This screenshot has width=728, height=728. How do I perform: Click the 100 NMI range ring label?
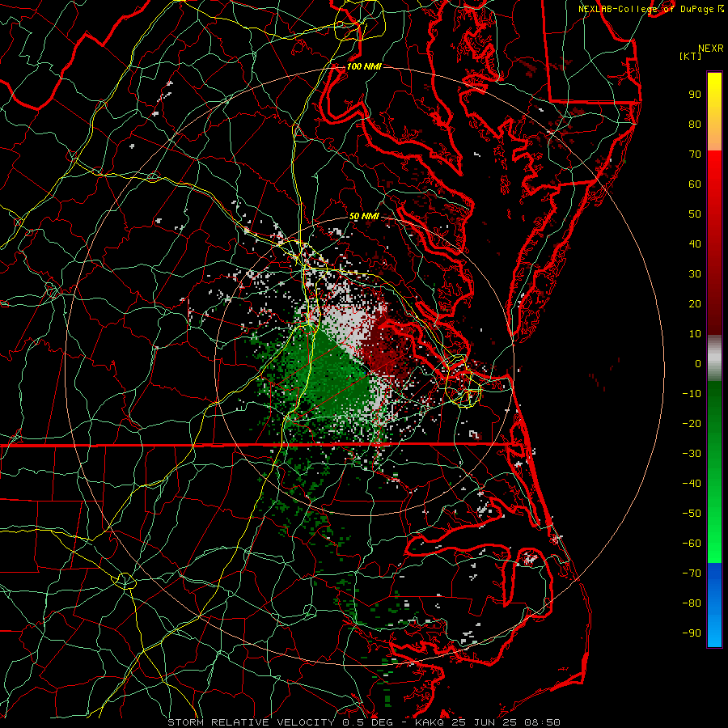coord(364,66)
